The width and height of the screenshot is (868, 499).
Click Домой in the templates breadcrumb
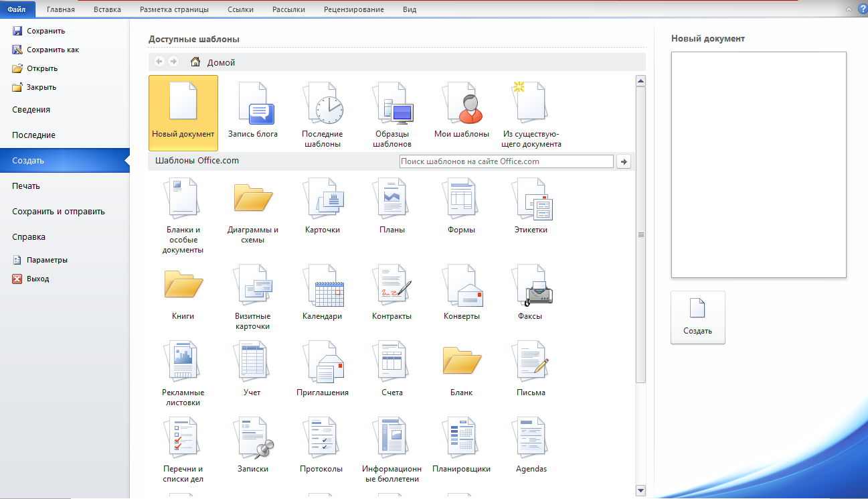click(x=221, y=62)
